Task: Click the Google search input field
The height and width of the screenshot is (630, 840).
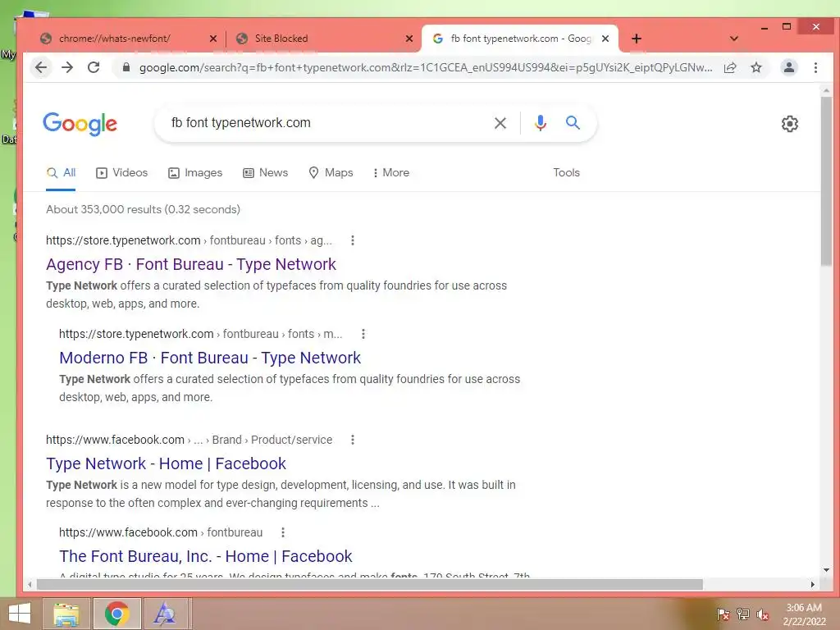Action: [326, 123]
